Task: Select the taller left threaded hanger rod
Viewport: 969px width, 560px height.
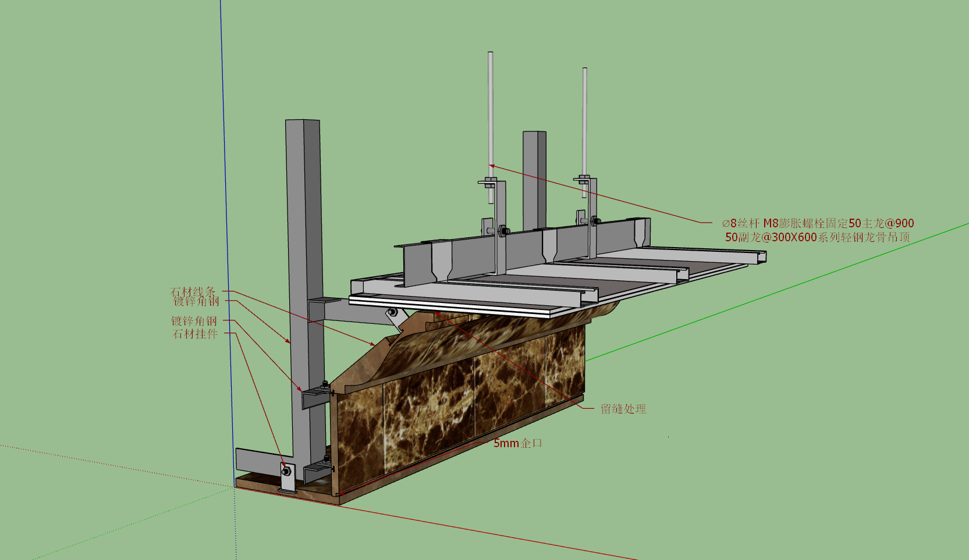Action: [x=491, y=127]
